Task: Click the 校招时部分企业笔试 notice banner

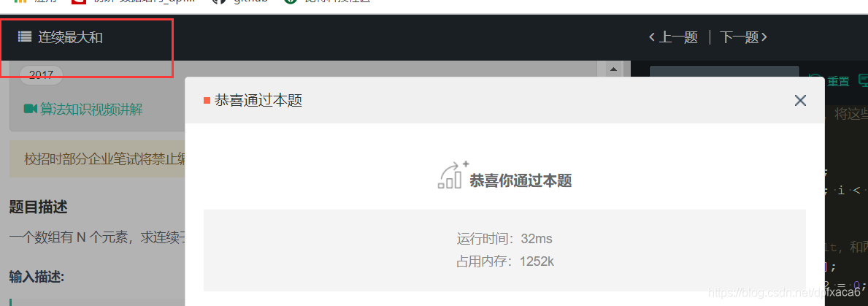Action: click(97, 159)
